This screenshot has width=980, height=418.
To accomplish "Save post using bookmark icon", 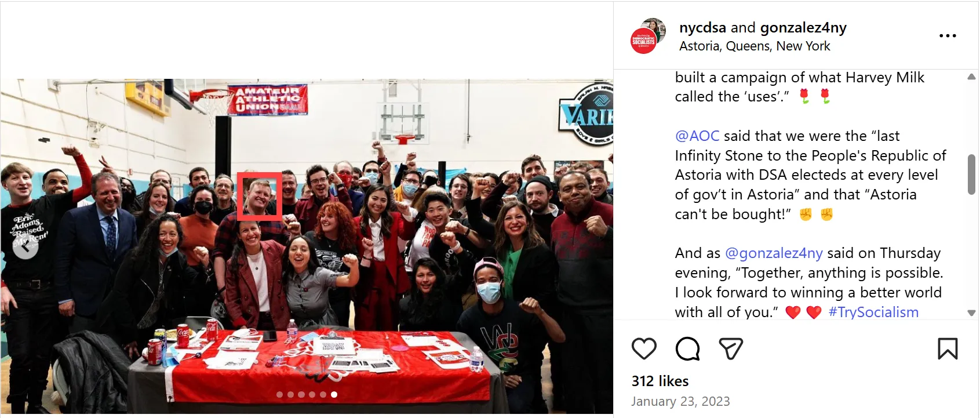I will point(948,348).
